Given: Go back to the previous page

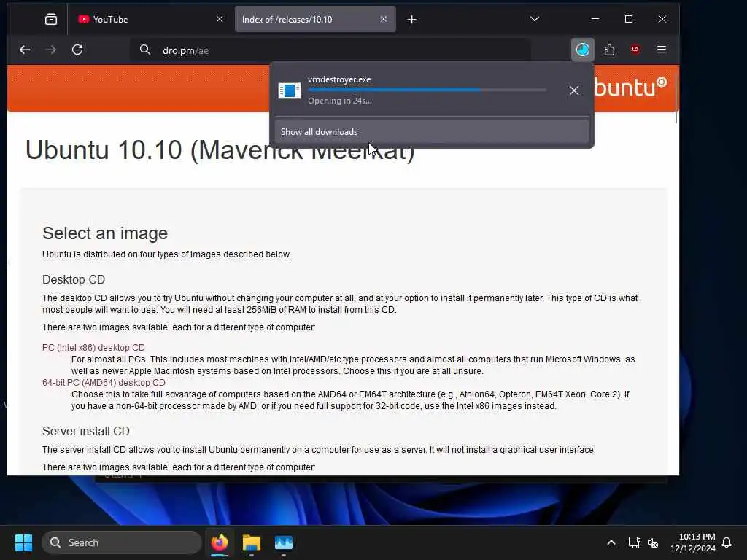Looking at the screenshot, I should tap(25, 50).
